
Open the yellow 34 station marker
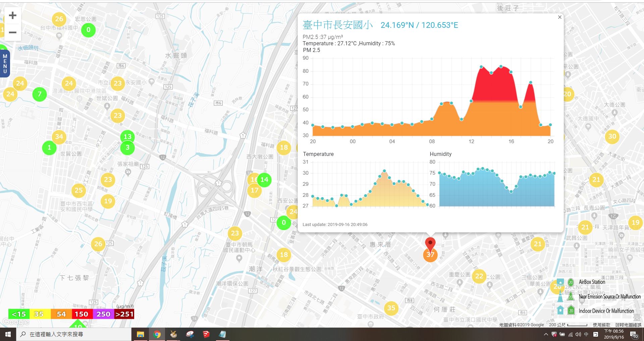(59, 136)
